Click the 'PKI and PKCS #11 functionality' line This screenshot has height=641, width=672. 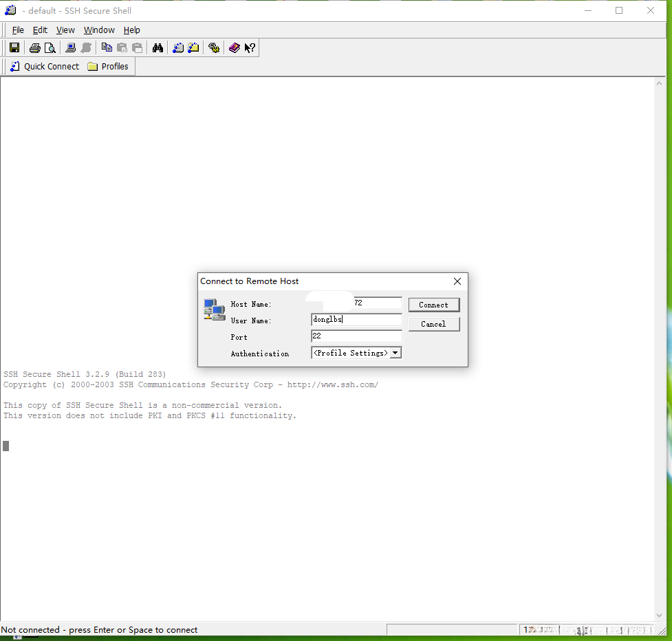coord(150,415)
